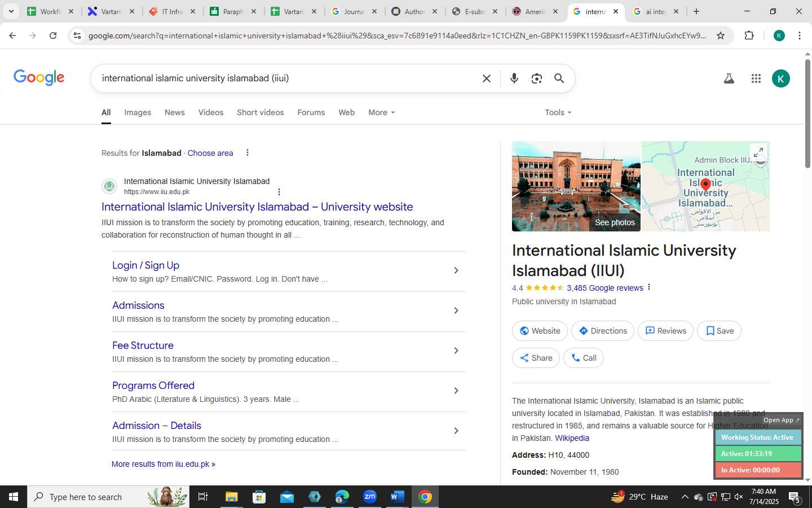This screenshot has height=508, width=812.
Task: Clear the search box with the X icon
Action: [x=487, y=78]
